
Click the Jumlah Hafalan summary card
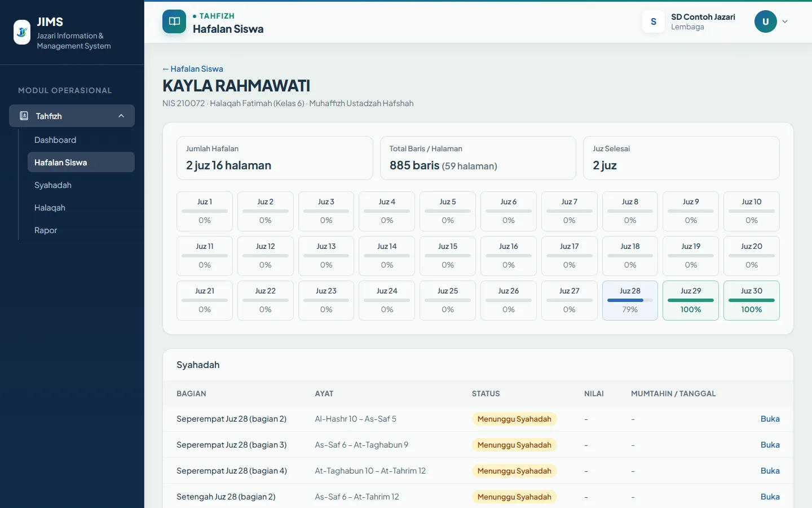click(x=275, y=158)
